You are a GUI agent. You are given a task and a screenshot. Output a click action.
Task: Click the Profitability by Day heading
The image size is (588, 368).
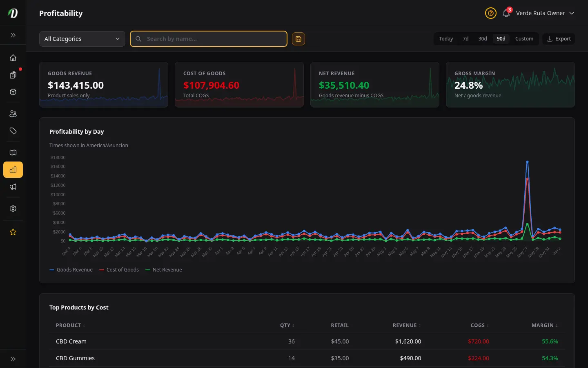click(77, 132)
